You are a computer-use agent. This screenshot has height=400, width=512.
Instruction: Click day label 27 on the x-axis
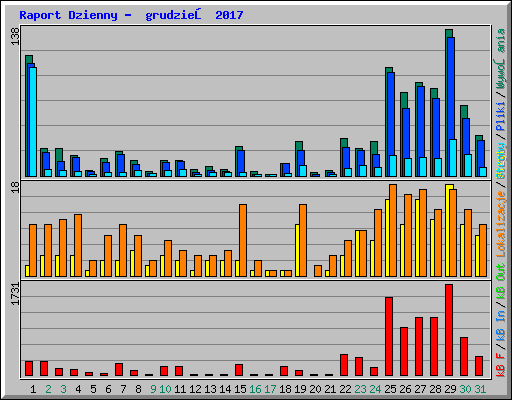click(420, 389)
